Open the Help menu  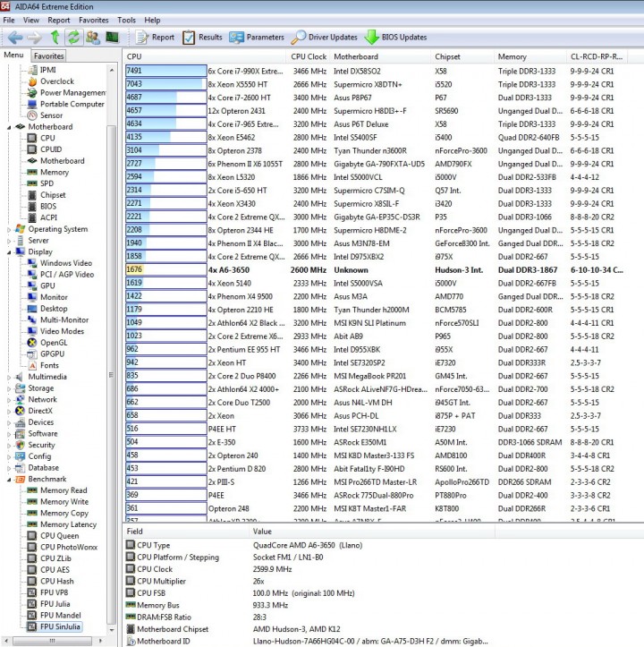[x=152, y=21]
